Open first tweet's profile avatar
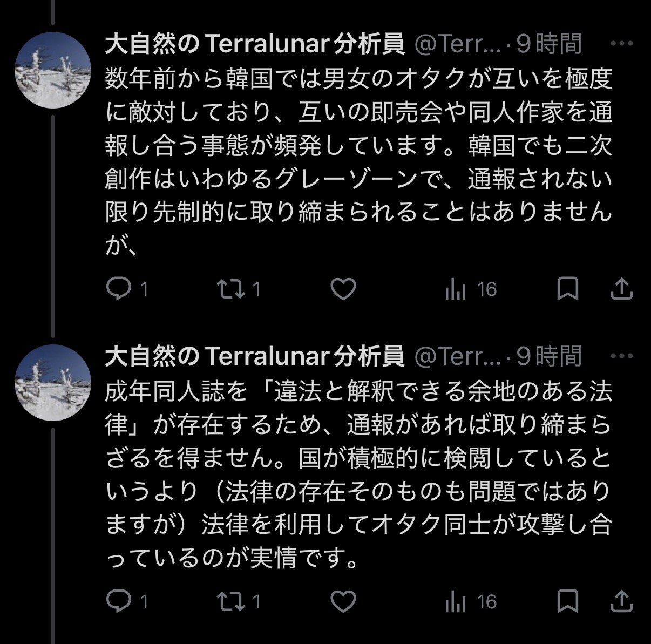The height and width of the screenshot is (644, 651). (53, 70)
